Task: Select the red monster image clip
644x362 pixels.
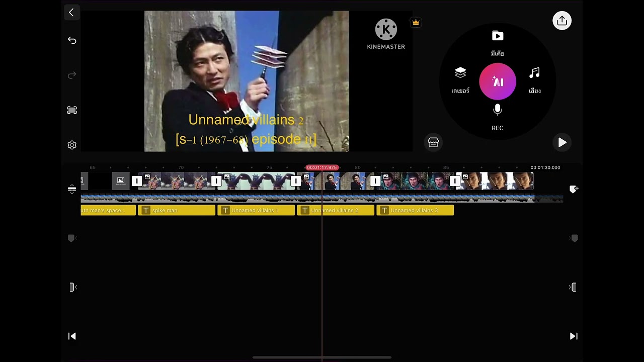Action: tap(177, 181)
